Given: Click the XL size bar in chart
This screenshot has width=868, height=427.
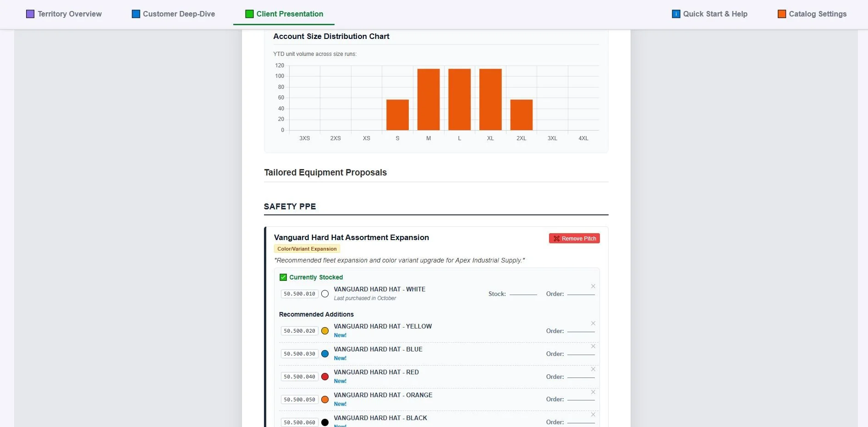Looking at the screenshot, I should click(490, 99).
